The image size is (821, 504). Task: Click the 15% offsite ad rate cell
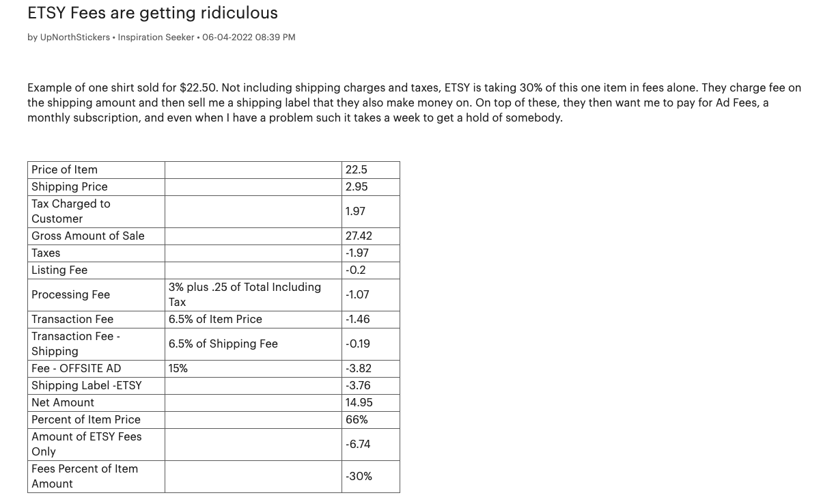pos(178,369)
